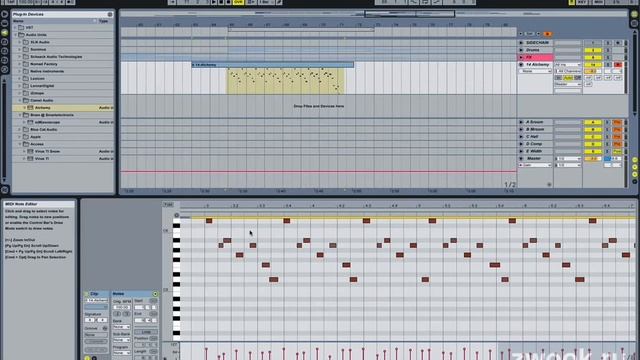Toggle Post button on A Sroom return
Image resolution: width=640 pixels, height=360 pixels.
617,122
